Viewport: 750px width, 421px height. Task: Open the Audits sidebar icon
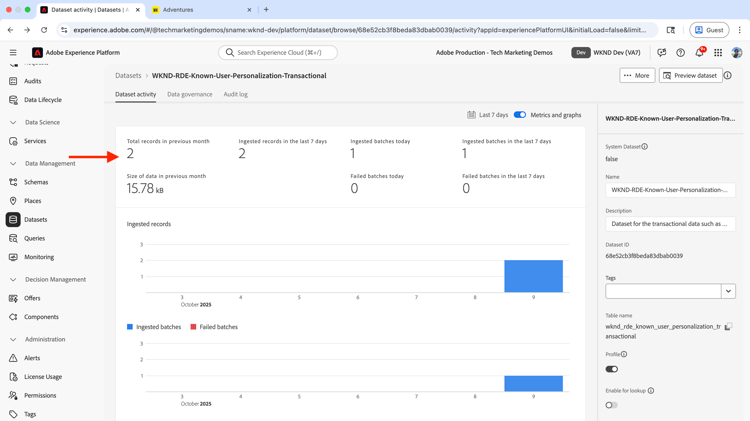pos(13,81)
